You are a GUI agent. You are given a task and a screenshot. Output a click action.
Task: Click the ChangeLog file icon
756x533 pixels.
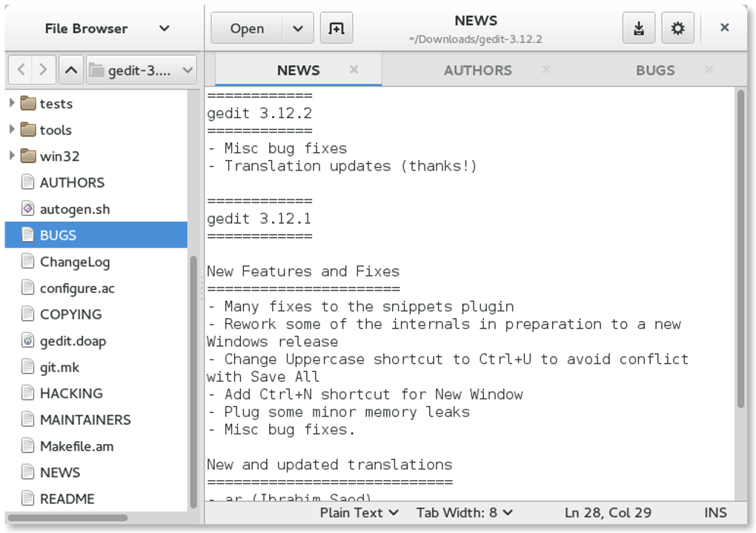28,262
